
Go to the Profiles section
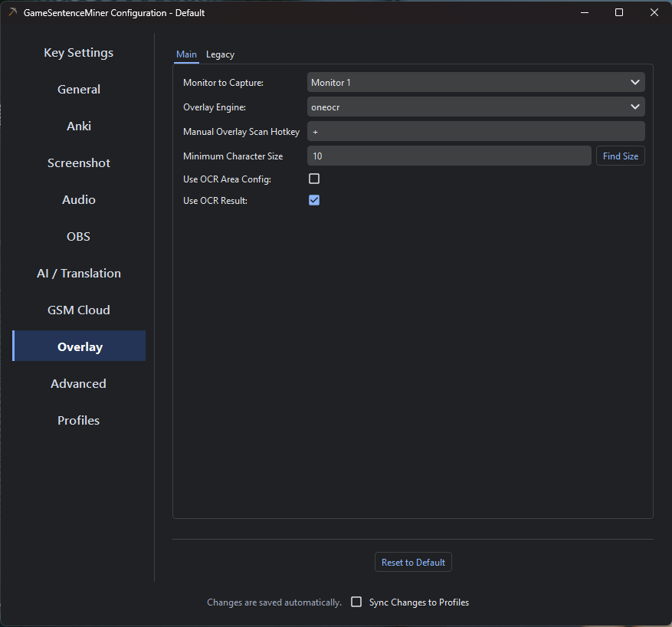point(79,421)
